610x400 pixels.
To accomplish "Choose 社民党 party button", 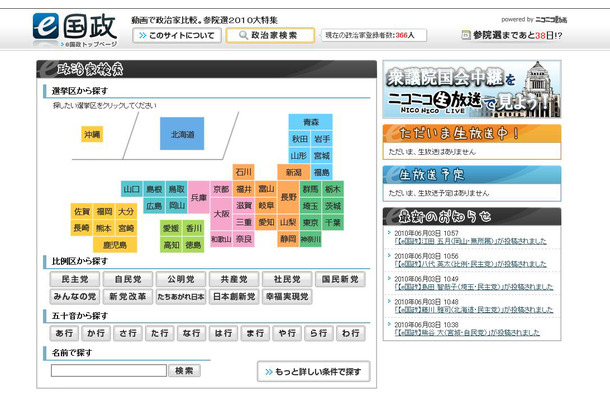I will [x=287, y=279].
